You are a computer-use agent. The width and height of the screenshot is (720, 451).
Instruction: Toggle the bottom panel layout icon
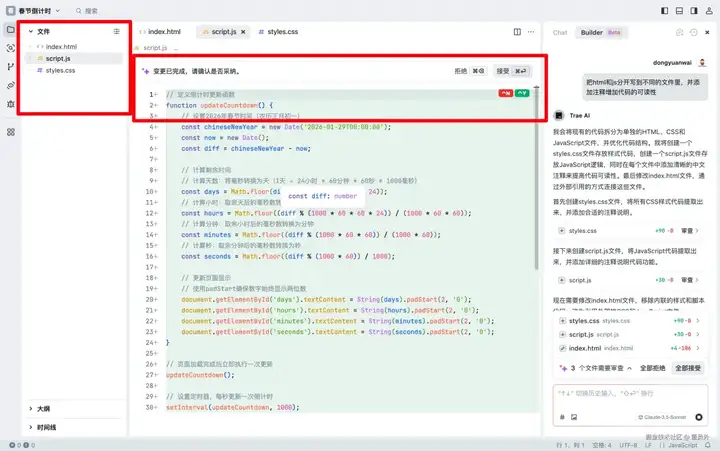pyautogui.click(x=679, y=11)
